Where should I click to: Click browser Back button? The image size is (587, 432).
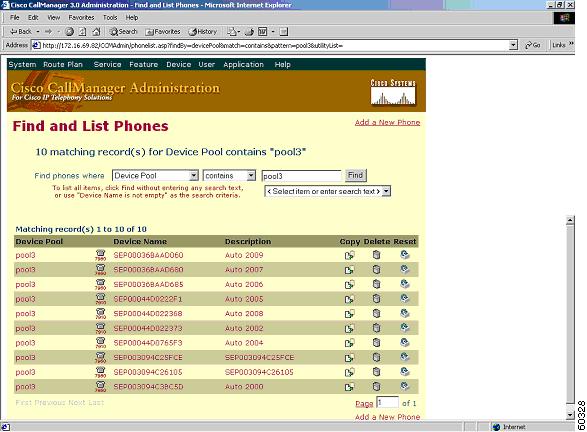(x=22, y=32)
